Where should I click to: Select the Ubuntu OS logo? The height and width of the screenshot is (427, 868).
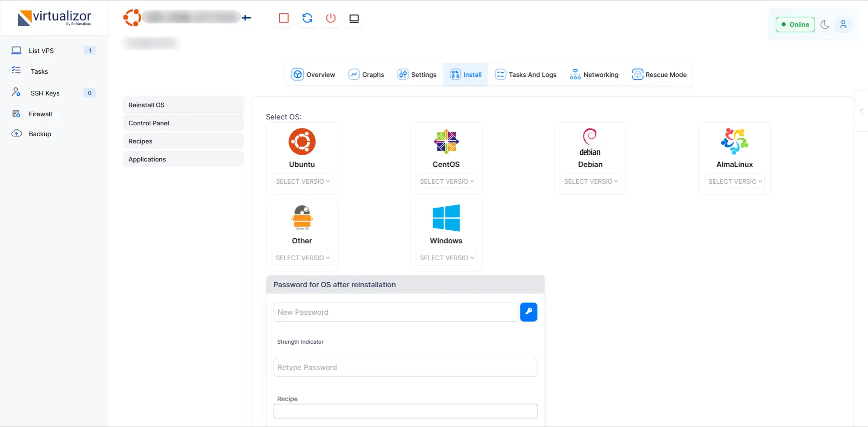(302, 142)
